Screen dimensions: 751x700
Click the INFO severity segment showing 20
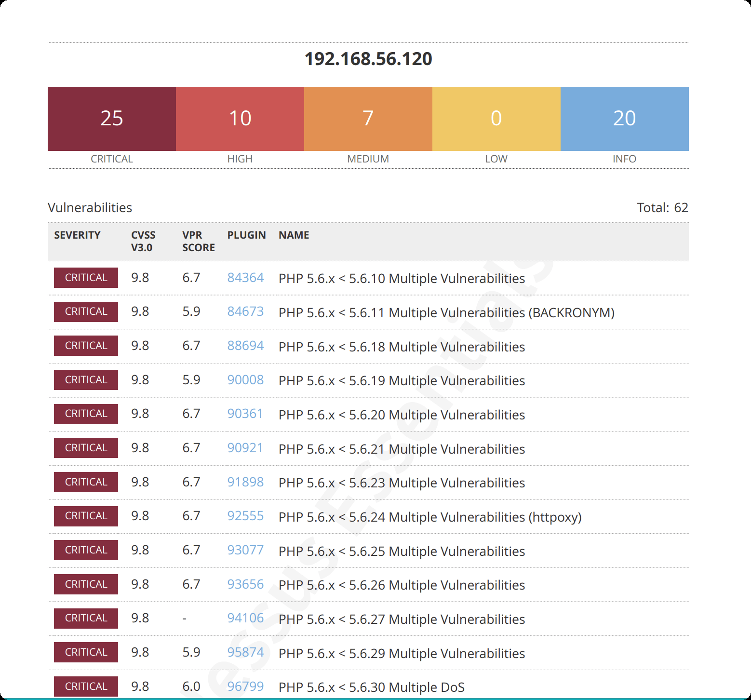click(624, 118)
